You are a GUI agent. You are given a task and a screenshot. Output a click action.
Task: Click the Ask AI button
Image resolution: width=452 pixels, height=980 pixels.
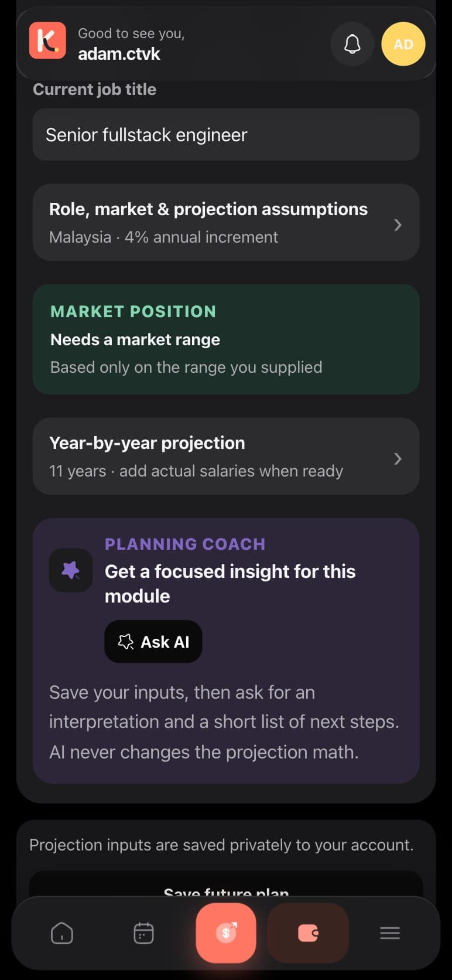pyautogui.click(x=153, y=642)
